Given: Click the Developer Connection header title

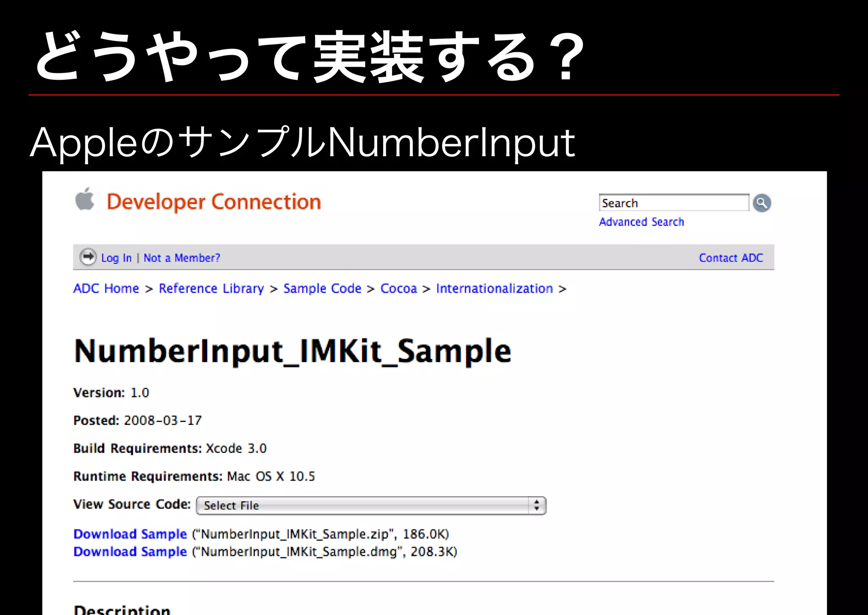Looking at the screenshot, I should point(214,202).
